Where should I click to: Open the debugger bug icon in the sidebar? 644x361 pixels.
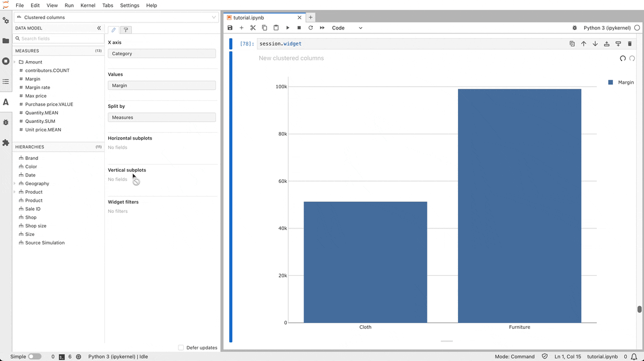[x=6, y=122]
